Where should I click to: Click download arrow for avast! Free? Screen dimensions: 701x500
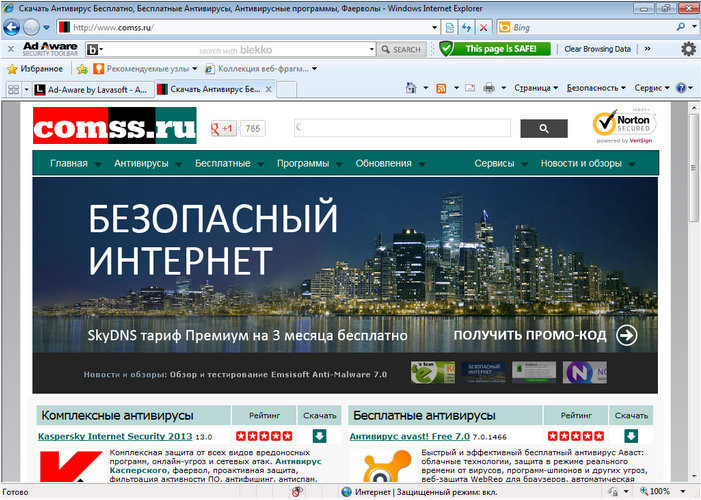(x=631, y=436)
